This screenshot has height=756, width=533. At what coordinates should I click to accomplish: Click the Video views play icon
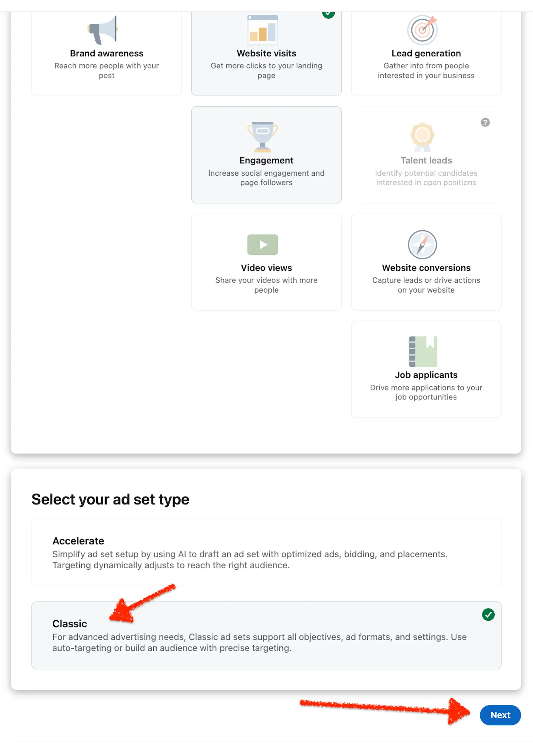coord(263,245)
